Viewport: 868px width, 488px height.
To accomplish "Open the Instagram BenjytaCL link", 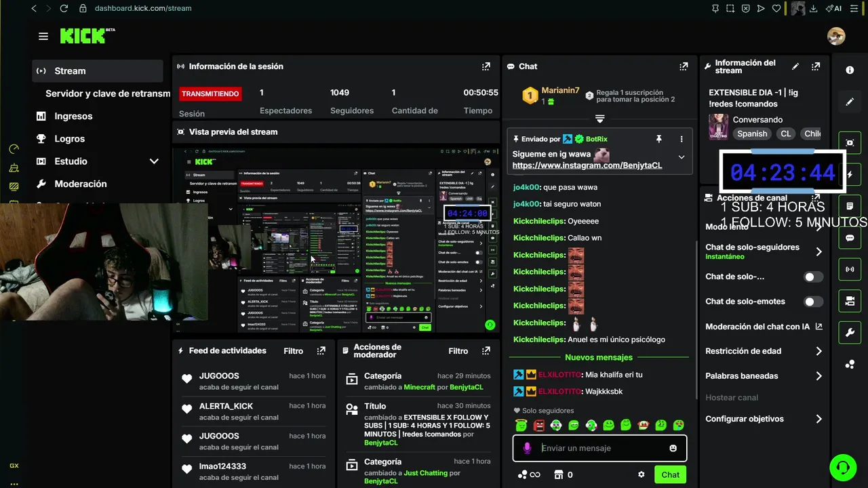I will [x=587, y=165].
